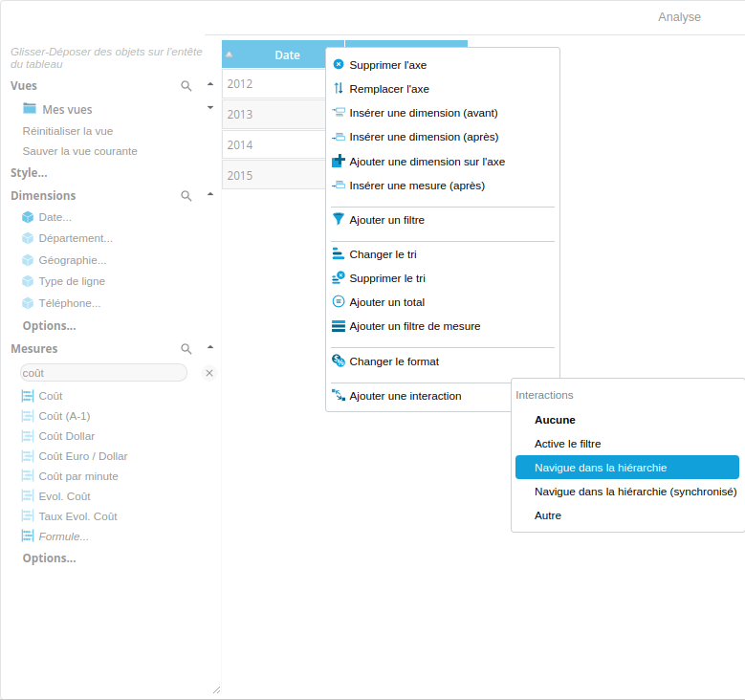
Task: Toggle sort arrow on Date column header
Action: (229, 55)
